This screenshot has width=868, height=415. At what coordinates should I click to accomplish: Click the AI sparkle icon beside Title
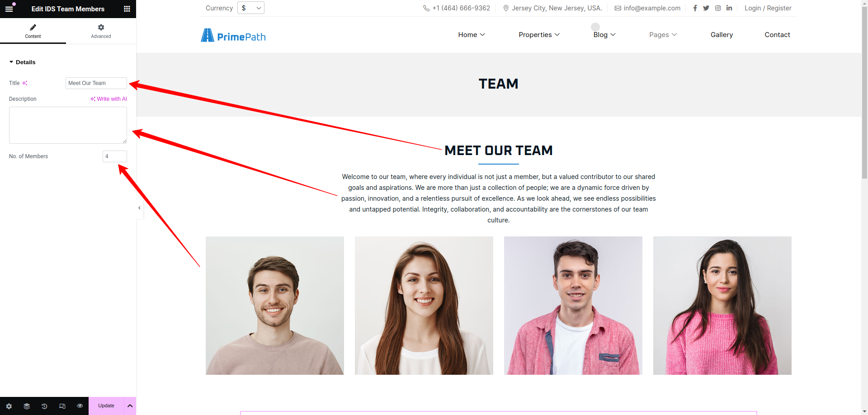click(25, 83)
